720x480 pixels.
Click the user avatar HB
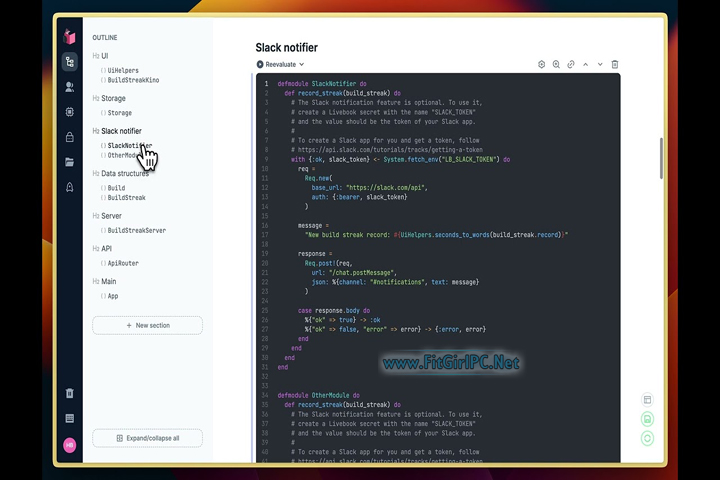coord(69,445)
